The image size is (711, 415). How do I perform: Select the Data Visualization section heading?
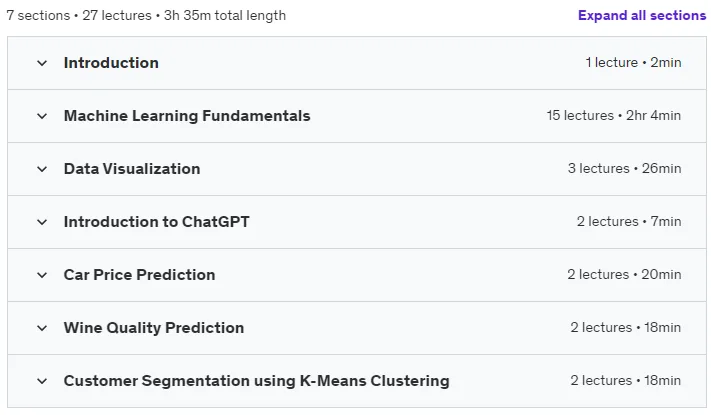[x=131, y=169]
